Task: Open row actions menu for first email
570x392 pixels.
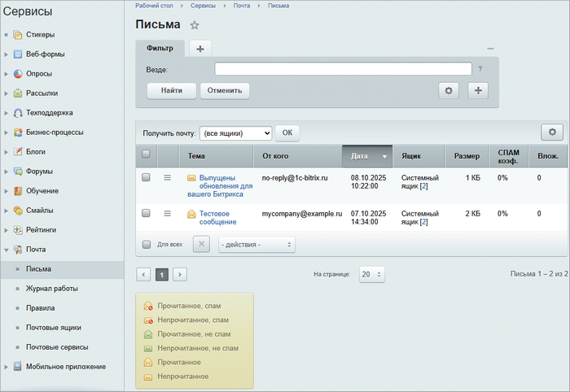Action: [x=167, y=177]
